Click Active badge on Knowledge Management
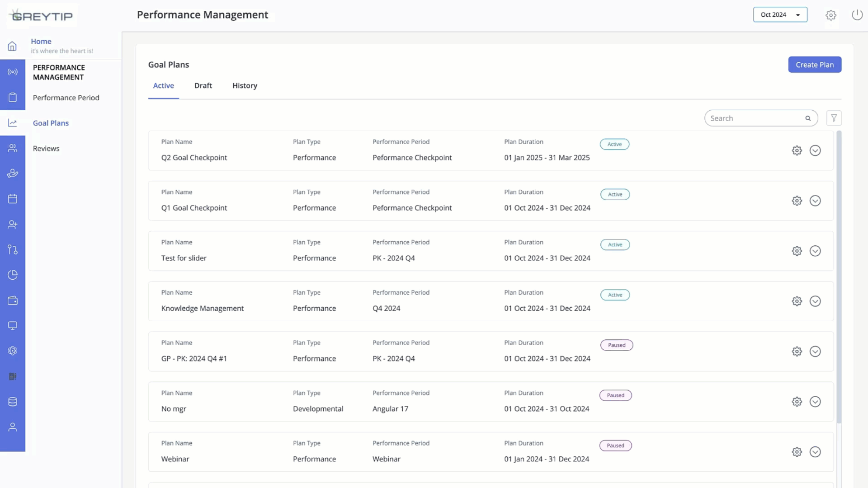This screenshot has height=488, width=868. point(615,295)
